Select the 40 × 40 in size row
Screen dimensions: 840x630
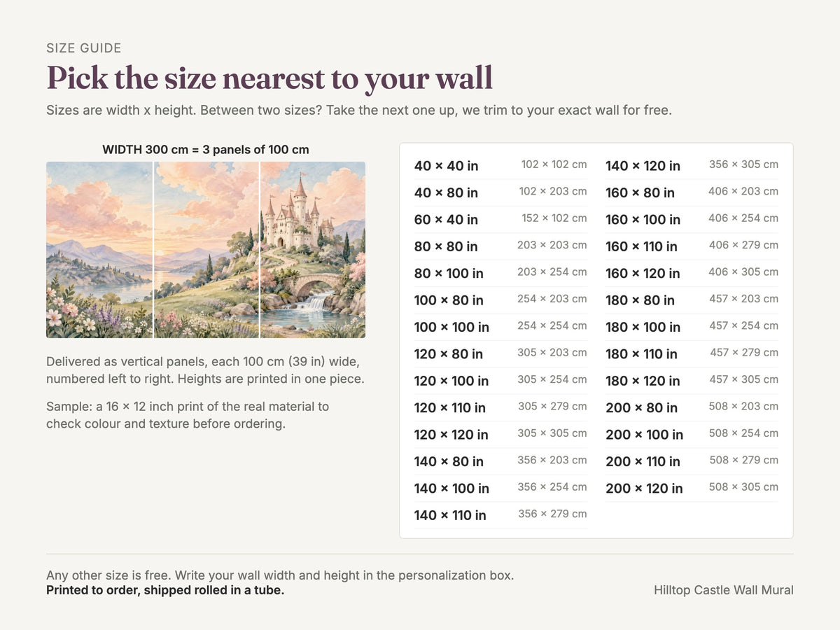500,166
